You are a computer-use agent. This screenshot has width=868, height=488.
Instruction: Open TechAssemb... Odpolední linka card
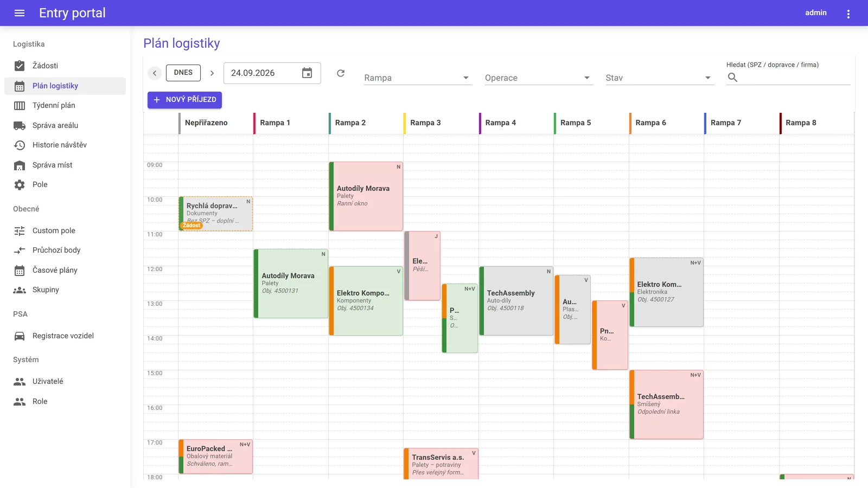[x=667, y=404]
